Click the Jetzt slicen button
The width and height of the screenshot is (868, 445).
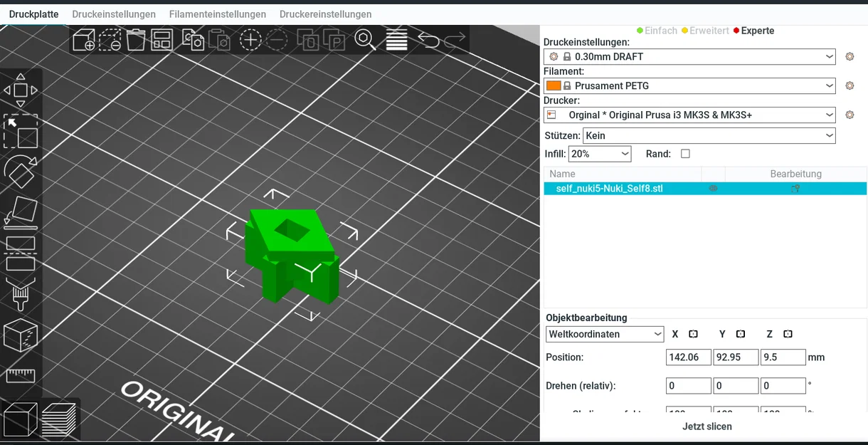706,426
